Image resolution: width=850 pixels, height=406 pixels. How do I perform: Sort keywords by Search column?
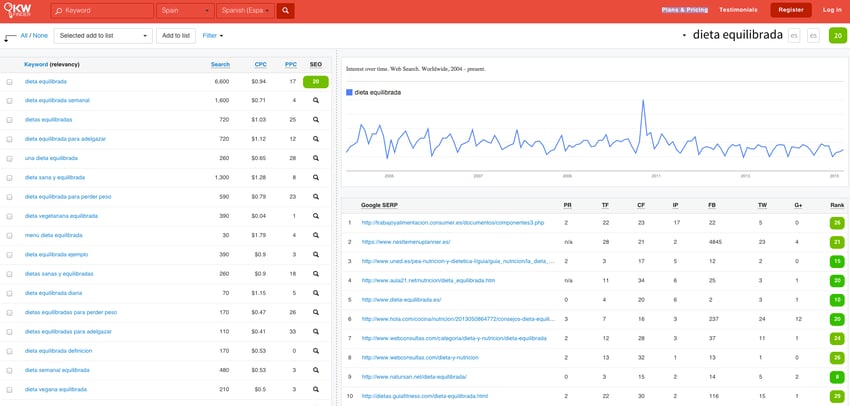point(220,65)
